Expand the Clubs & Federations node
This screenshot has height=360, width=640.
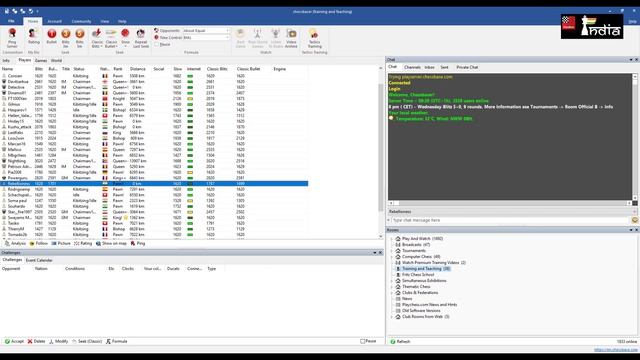pyautogui.click(x=392, y=293)
